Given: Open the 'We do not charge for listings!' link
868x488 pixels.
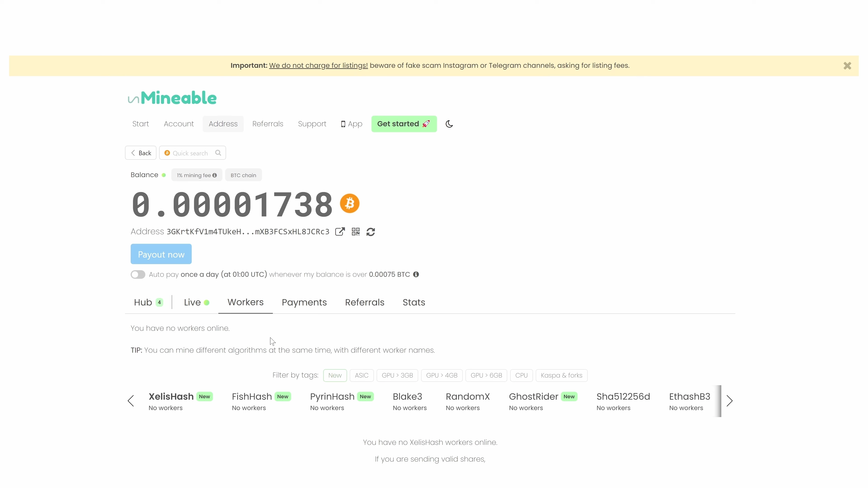Looking at the screenshot, I should pyautogui.click(x=318, y=65).
